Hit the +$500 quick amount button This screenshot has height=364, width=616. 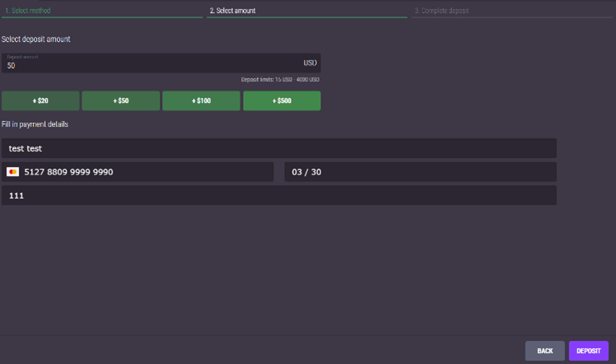[282, 100]
